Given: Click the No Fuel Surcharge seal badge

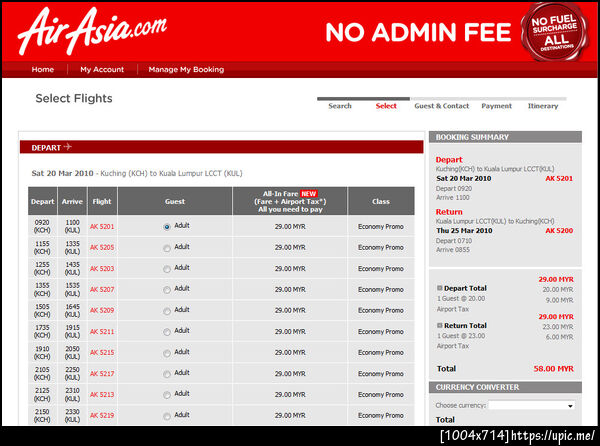Looking at the screenshot, I should tap(555, 33).
